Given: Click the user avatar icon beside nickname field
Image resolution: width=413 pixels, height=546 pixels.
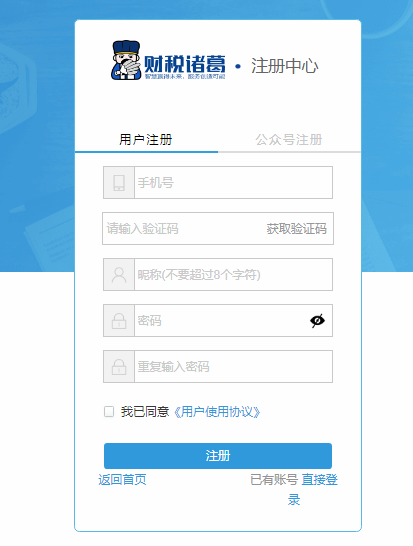Looking at the screenshot, I should tap(119, 275).
